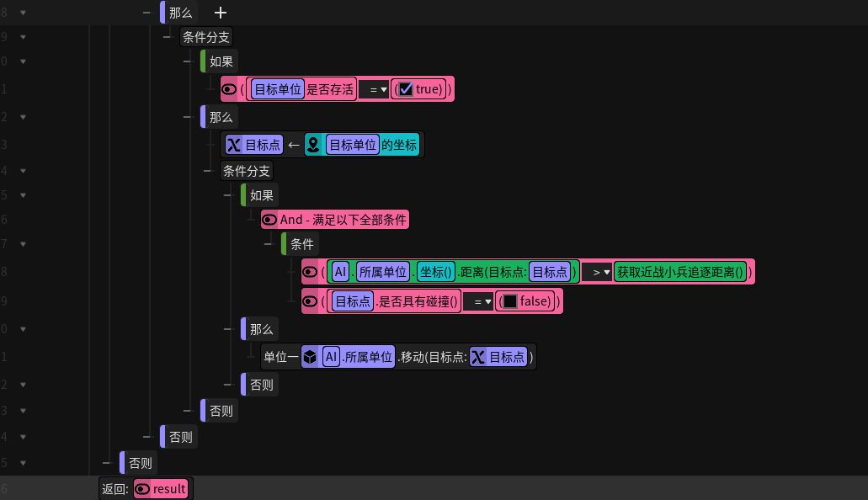Click eye icon on 目标单位 是否存活 condition

point(229,89)
